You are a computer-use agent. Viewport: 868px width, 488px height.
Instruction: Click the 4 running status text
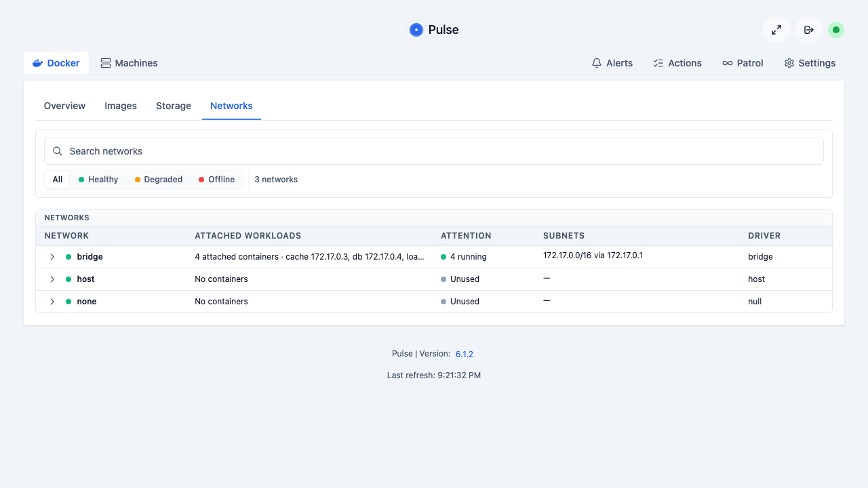[469, 257]
